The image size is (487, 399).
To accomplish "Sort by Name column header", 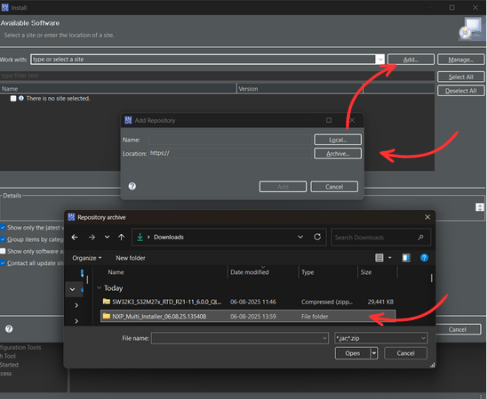I will (116, 272).
